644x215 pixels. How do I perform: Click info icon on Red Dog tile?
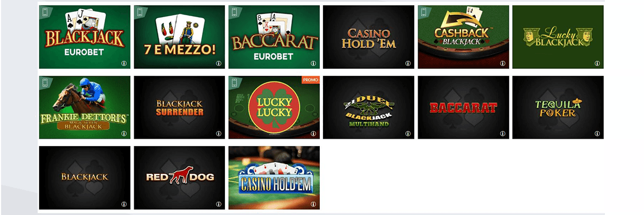tap(219, 204)
